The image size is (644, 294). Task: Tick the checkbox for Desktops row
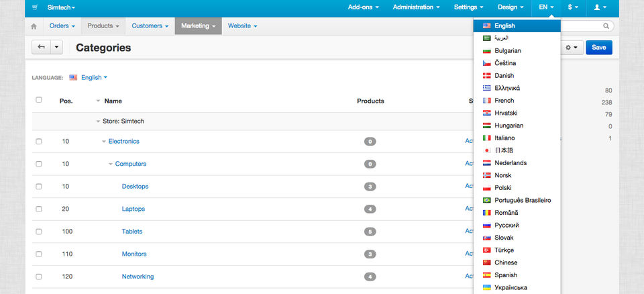39,186
